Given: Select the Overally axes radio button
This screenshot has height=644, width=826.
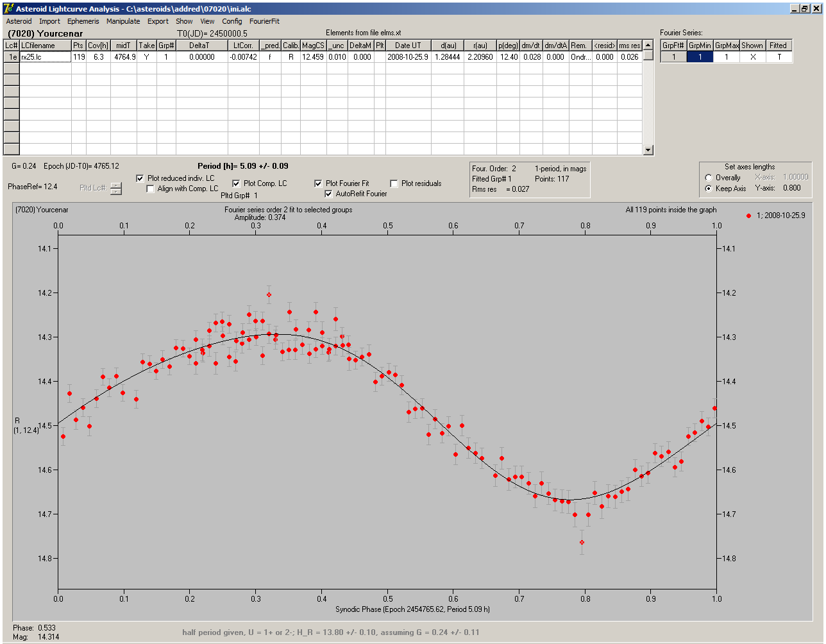Looking at the screenshot, I should (x=709, y=178).
